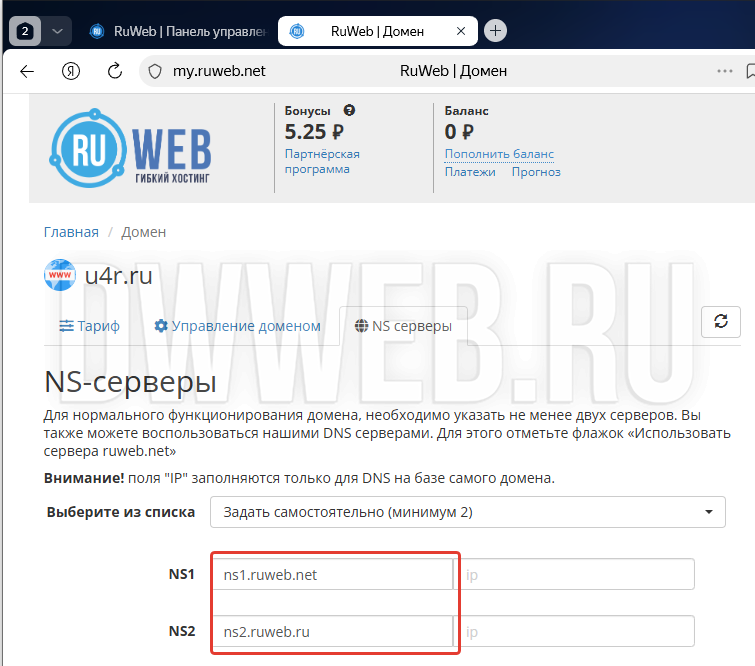Click the refresh icon button beside the tabs
This screenshot has height=666, width=755.
[x=720, y=322]
